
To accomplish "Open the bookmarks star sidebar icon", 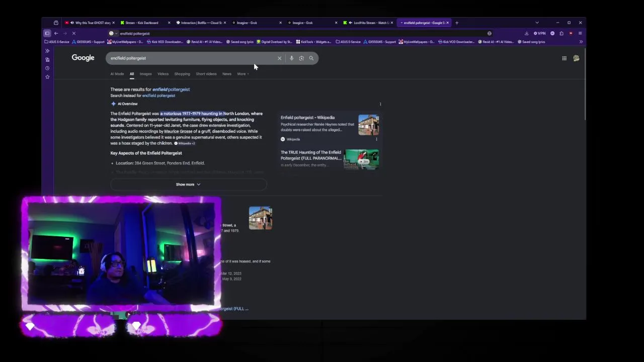I will (47, 77).
